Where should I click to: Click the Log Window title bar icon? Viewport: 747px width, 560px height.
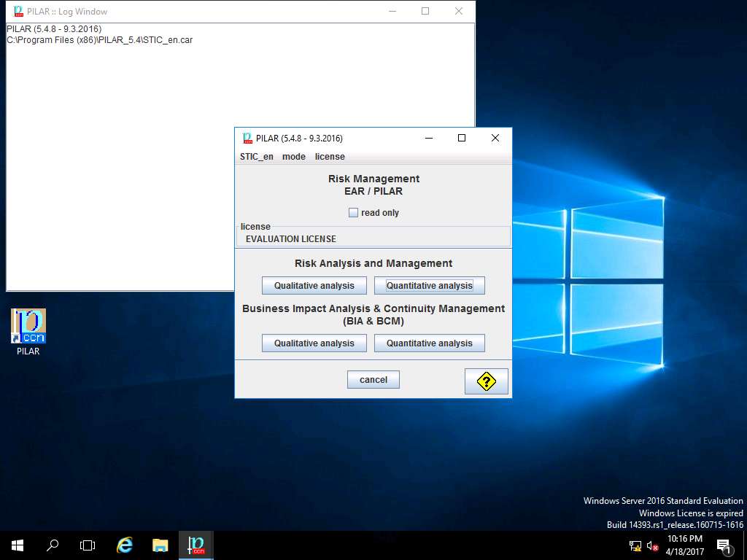(18, 11)
